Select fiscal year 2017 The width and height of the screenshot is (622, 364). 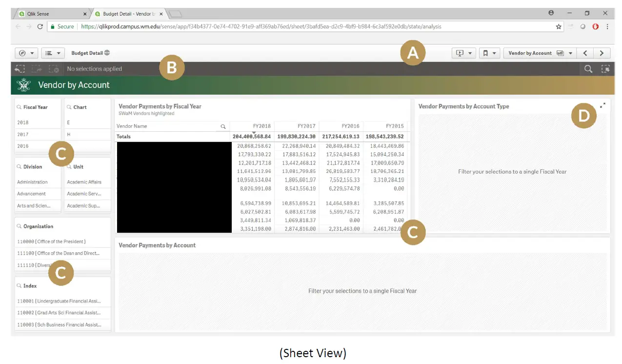38,134
